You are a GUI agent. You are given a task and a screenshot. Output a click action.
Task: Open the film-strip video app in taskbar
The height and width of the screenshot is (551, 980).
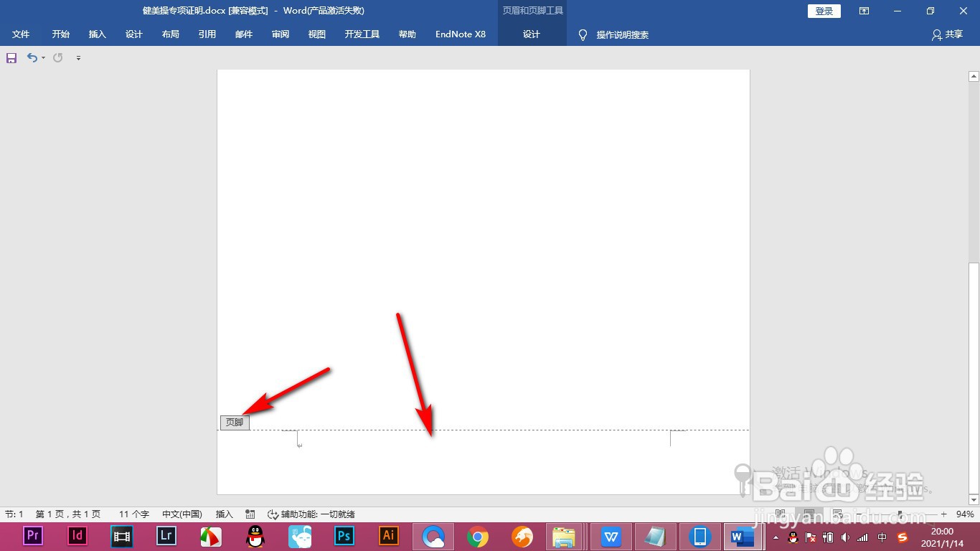[122, 536]
